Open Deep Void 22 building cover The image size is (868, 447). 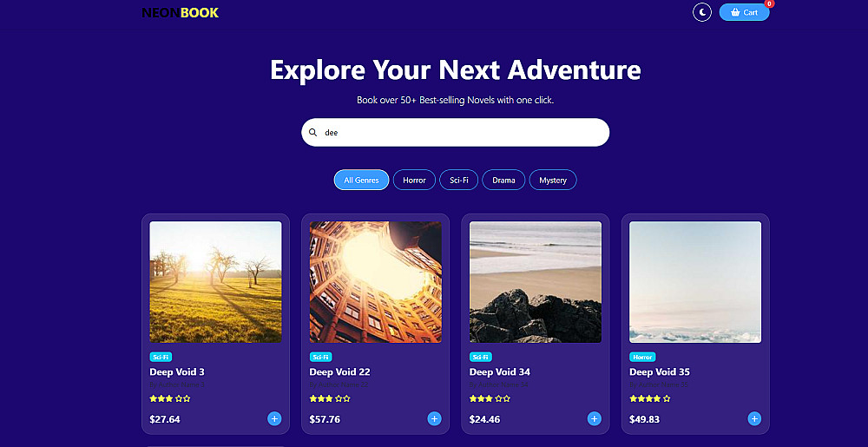(375, 282)
